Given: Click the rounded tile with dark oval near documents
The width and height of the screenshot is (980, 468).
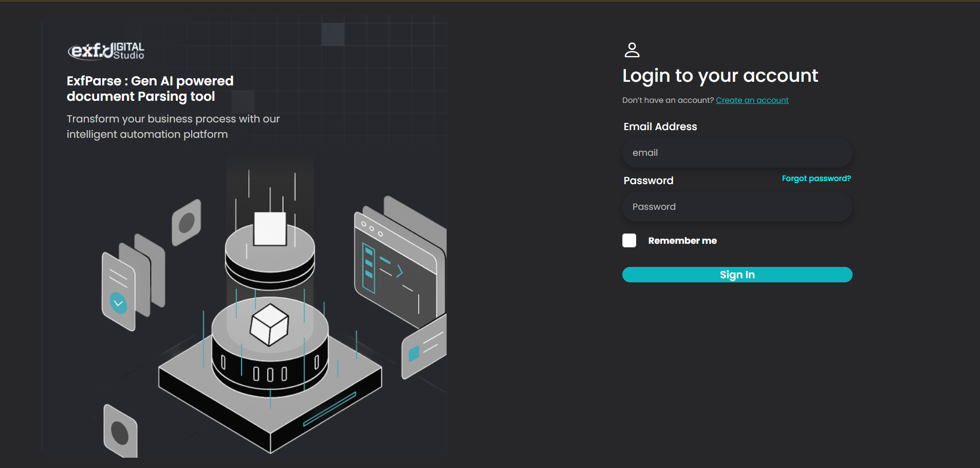Looking at the screenshot, I should tap(186, 223).
